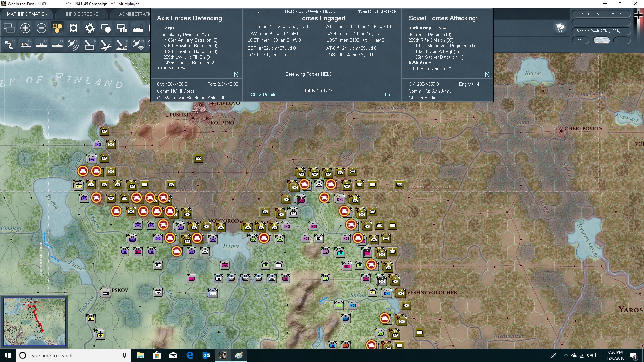This screenshot has width=644, height=362.
Task: Select F8 bomb city mode icon
Action: coord(122,45)
